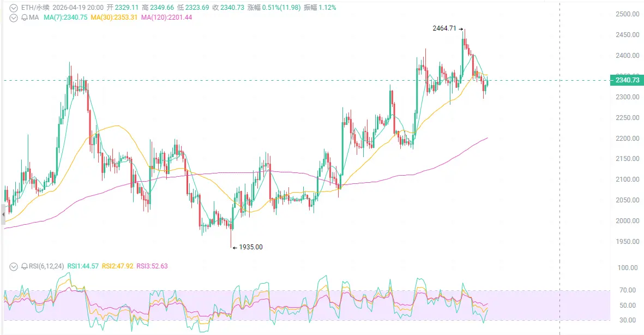Click the close price 2340.73 in header
The height and width of the screenshot is (335, 644).
point(232,8)
